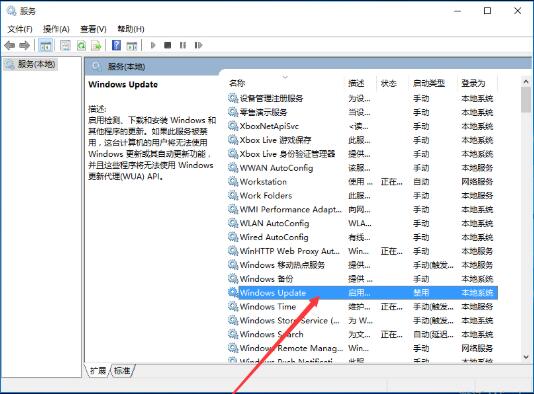Select the Windows Time service
Image resolution: width=534 pixels, height=394 pixels.
[362, 306]
